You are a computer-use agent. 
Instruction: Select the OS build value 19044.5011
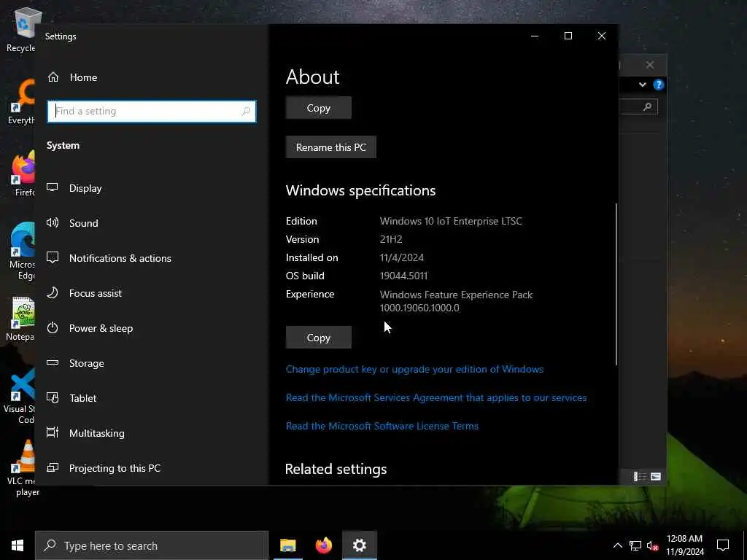click(403, 276)
